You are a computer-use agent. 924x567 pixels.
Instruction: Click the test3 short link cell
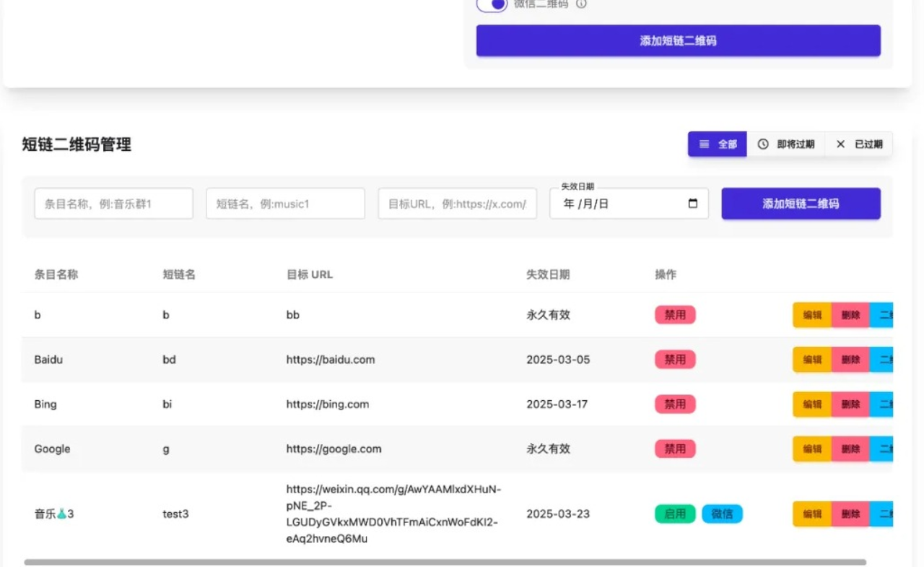coord(175,514)
